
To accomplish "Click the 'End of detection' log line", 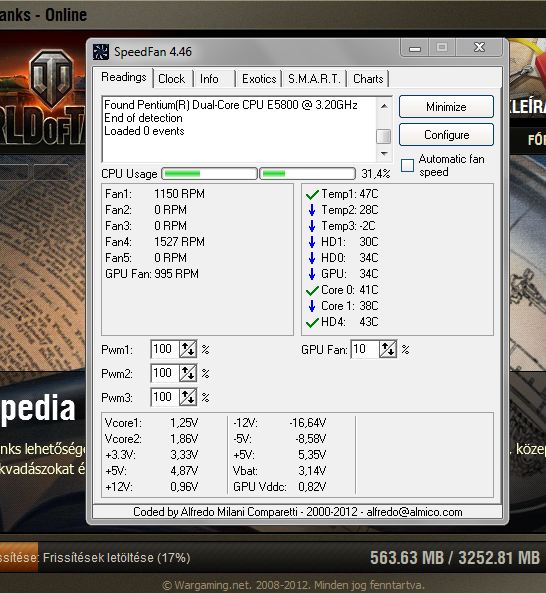I will [x=143, y=118].
